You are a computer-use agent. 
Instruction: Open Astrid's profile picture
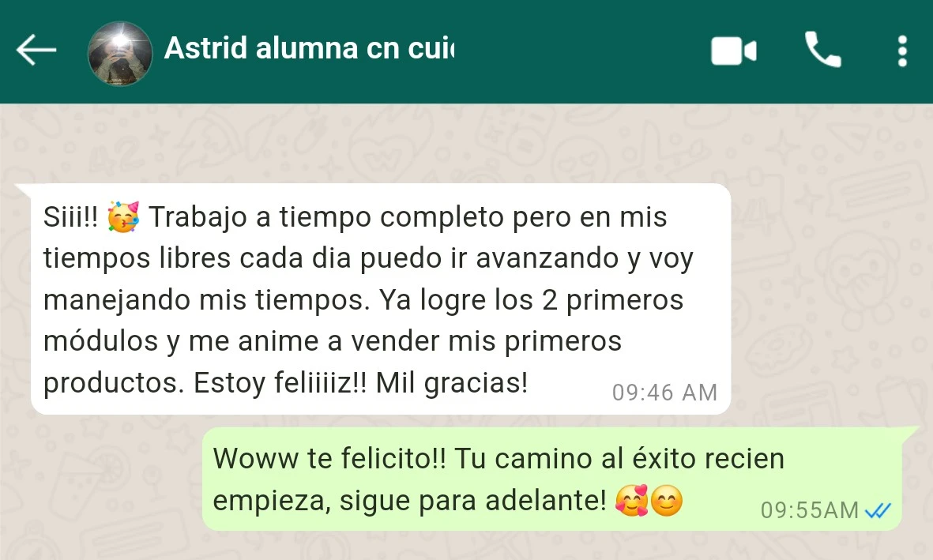[x=120, y=54]
